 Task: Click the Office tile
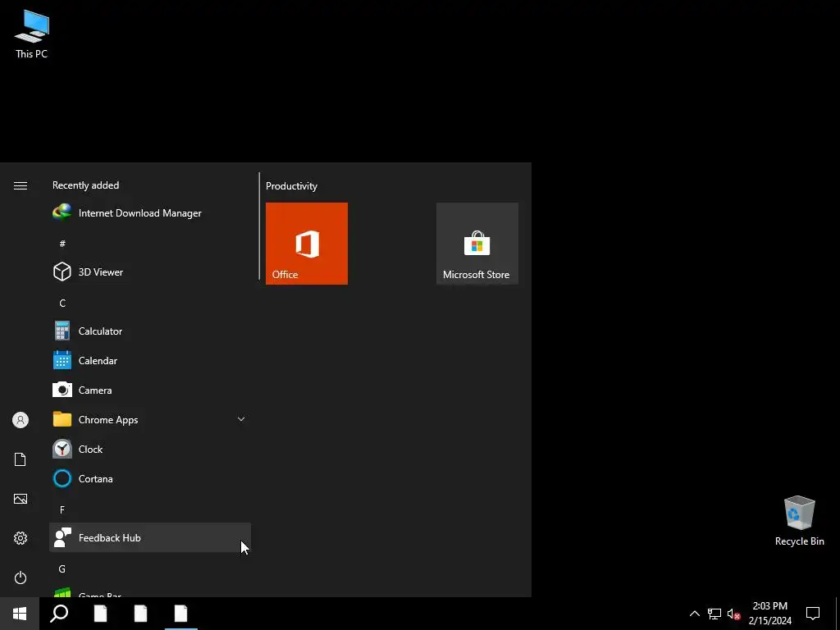tap(307, 243)
